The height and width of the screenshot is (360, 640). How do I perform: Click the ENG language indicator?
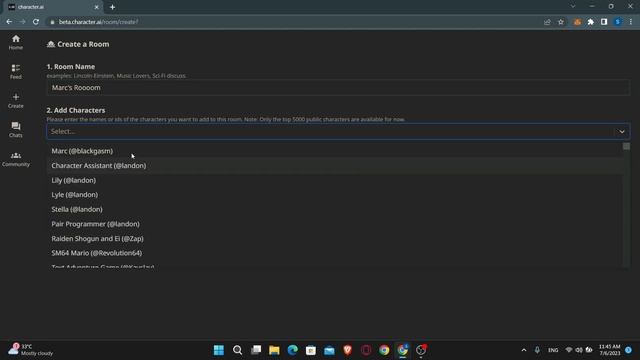553,350
